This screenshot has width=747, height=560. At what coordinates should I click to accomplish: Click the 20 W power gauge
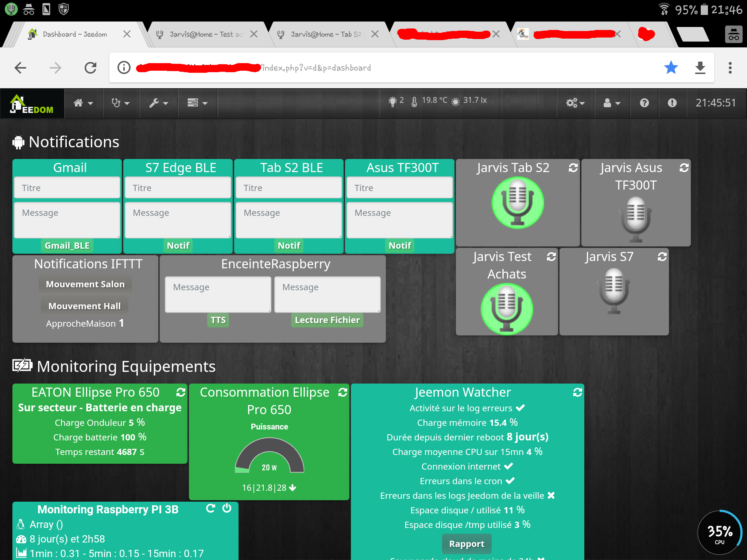point(269,456)
